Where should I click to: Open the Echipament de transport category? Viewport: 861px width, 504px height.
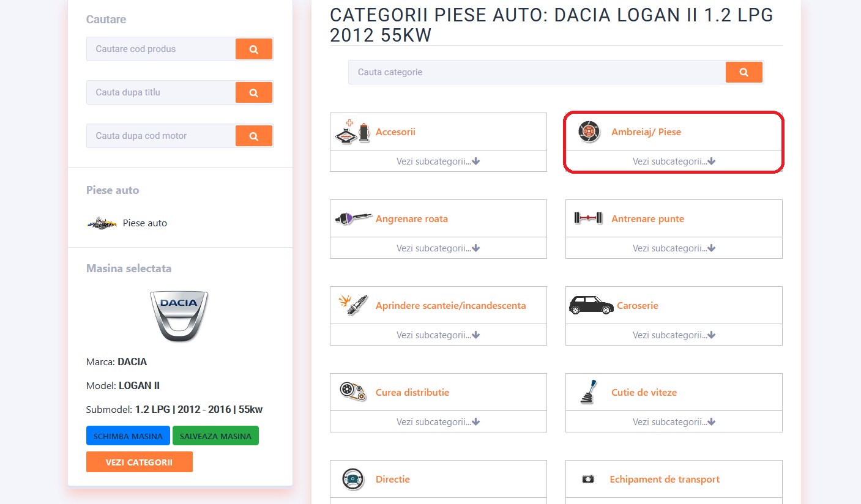(x=665, y=479)
